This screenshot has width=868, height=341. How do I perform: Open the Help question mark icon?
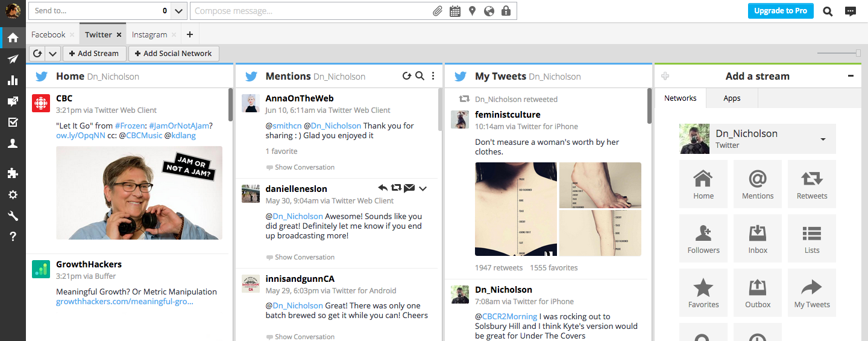point(13,237)
